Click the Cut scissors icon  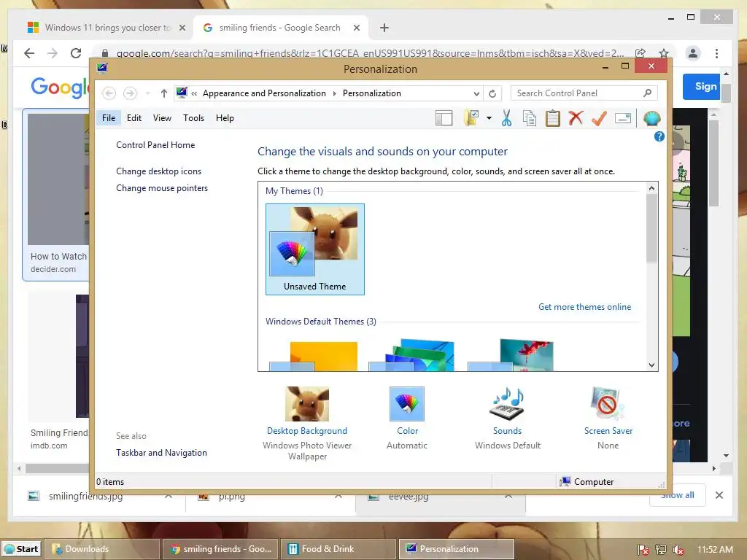[506, 118]
